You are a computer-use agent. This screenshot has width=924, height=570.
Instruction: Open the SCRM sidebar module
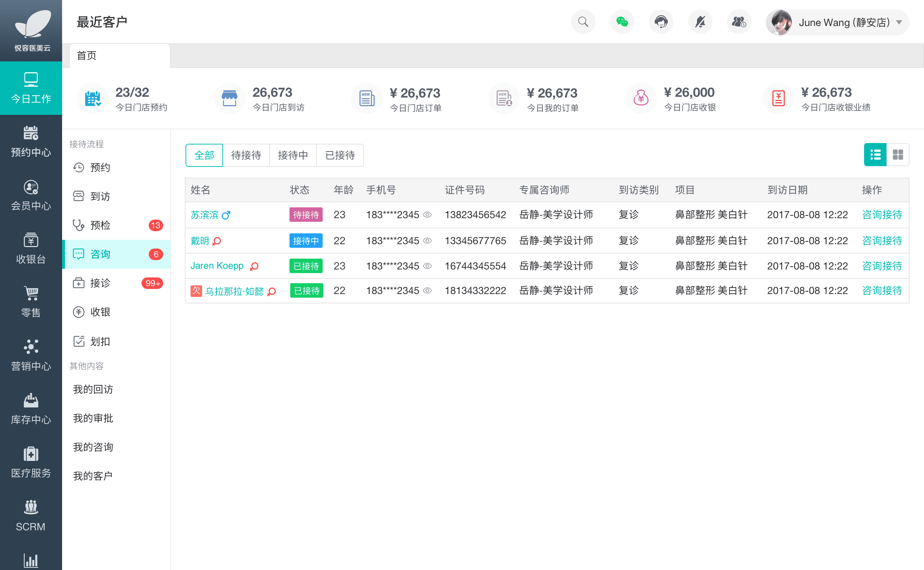31,516
